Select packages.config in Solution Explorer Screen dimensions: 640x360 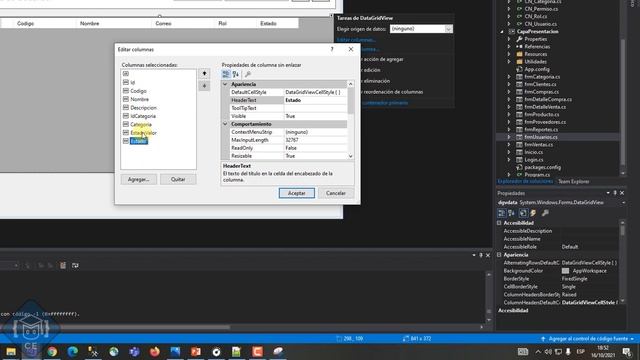pos(543,167)
